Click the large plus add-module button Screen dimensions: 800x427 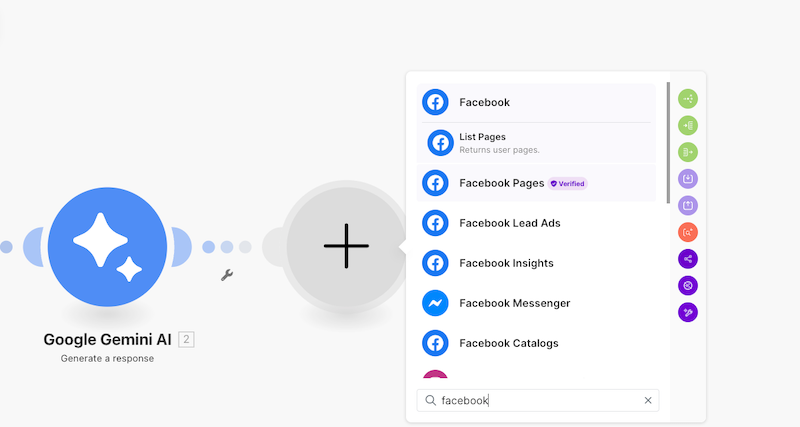pyautogui.click(x=347, y=245)
